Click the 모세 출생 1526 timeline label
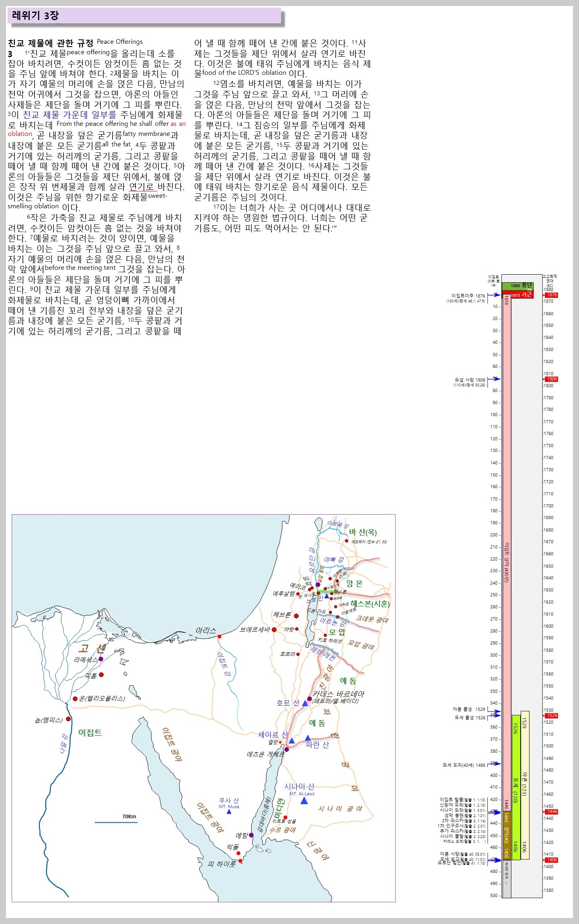Viewport: 579px width, 924px height. [470, 718]
